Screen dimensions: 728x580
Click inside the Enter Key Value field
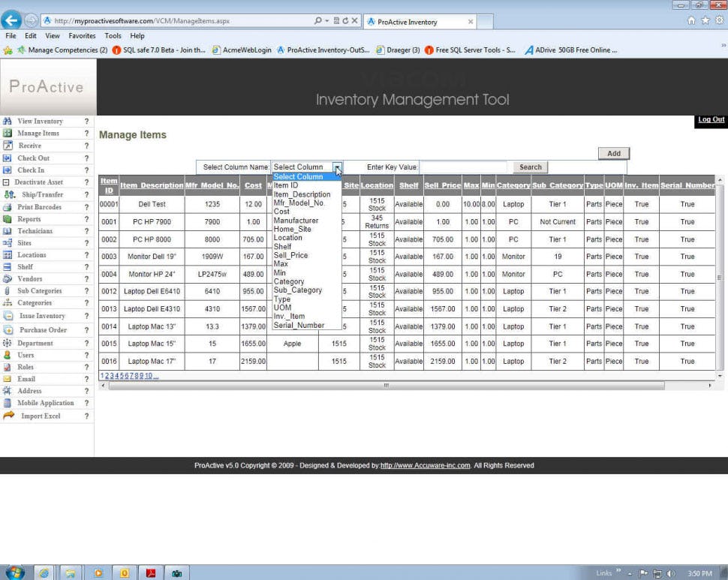click(x=465, y=167)
